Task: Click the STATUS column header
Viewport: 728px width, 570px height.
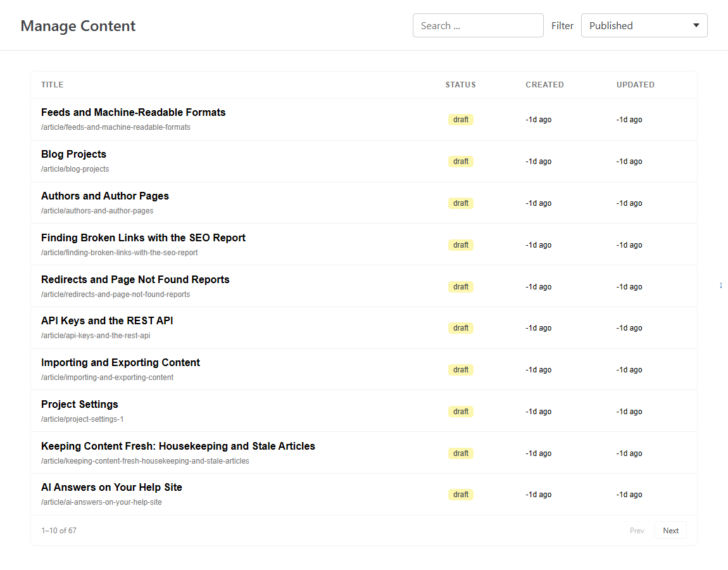Action: click(461, 84)
